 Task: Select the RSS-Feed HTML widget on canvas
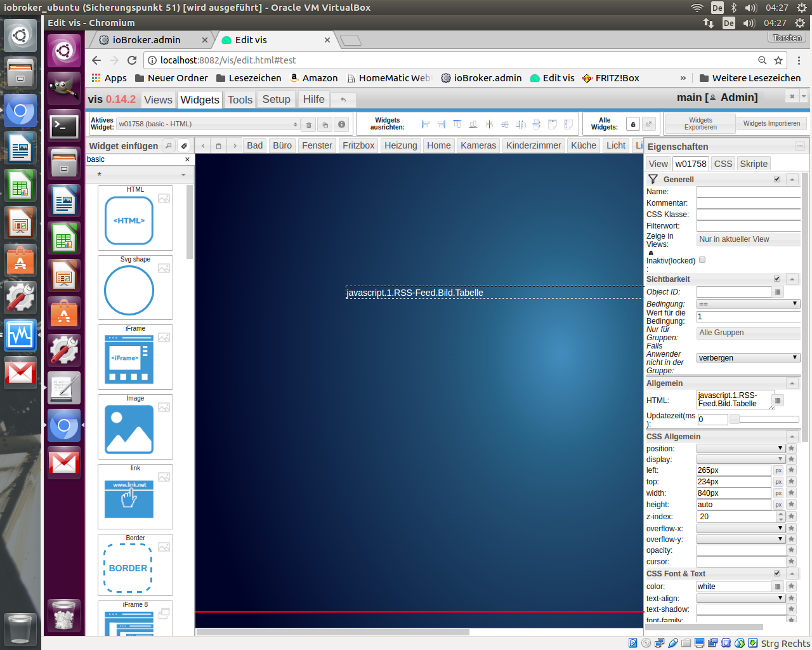[495, 293]
